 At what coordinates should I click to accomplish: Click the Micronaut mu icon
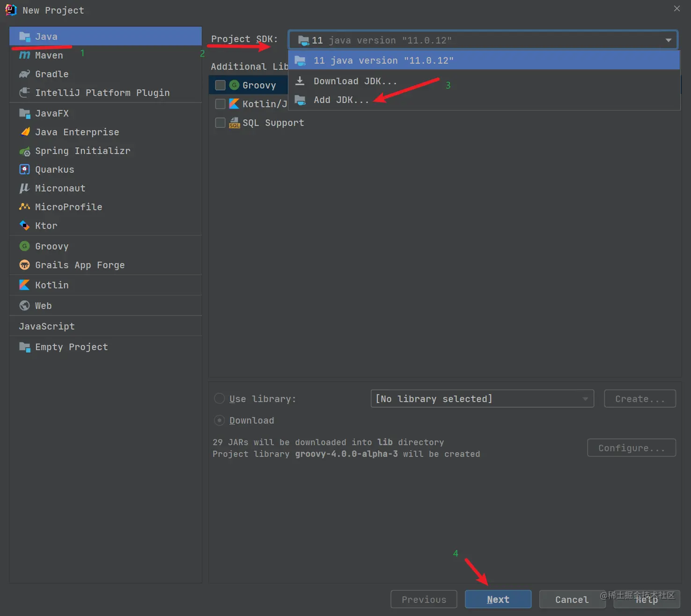(24, 188)
